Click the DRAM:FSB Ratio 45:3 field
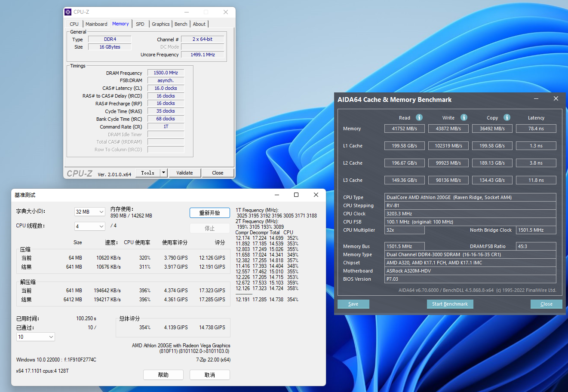The height and width of the screenshot is (392, 568). pos(536,246)
